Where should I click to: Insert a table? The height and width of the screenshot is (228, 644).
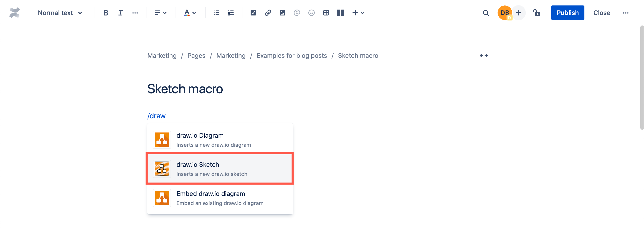pyautogui.click(x=326, y=13)
